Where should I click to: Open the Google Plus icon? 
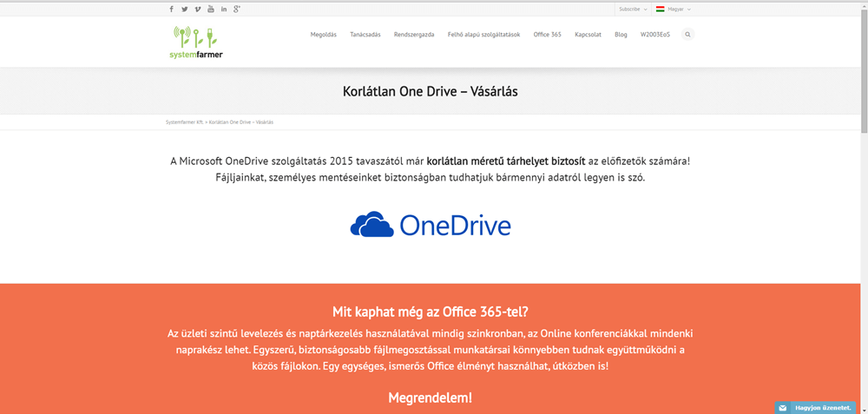[237, 9]
